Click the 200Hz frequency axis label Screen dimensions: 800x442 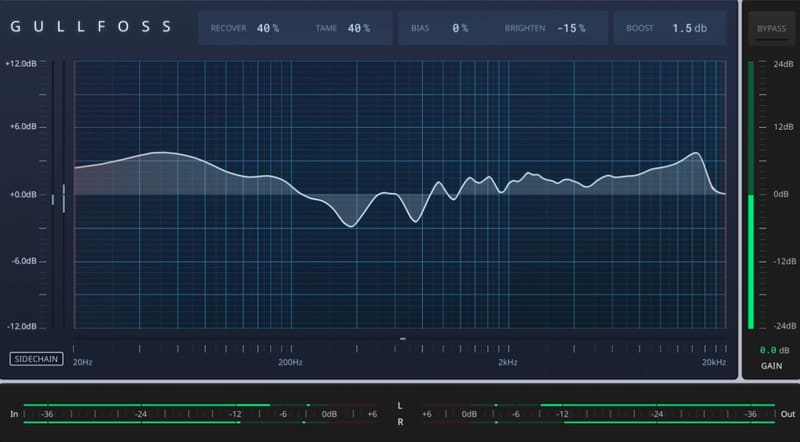click(290, 362)
